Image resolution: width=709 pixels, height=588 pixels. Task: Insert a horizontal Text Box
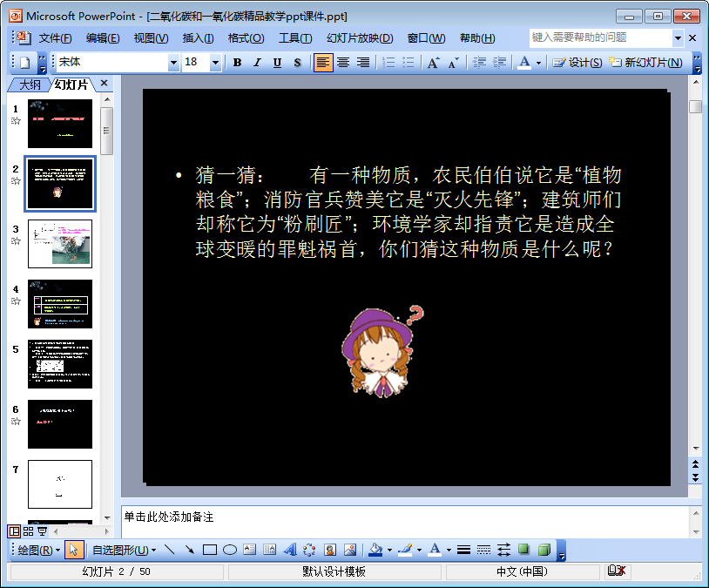pyautogui.click(x=250, y=550)
